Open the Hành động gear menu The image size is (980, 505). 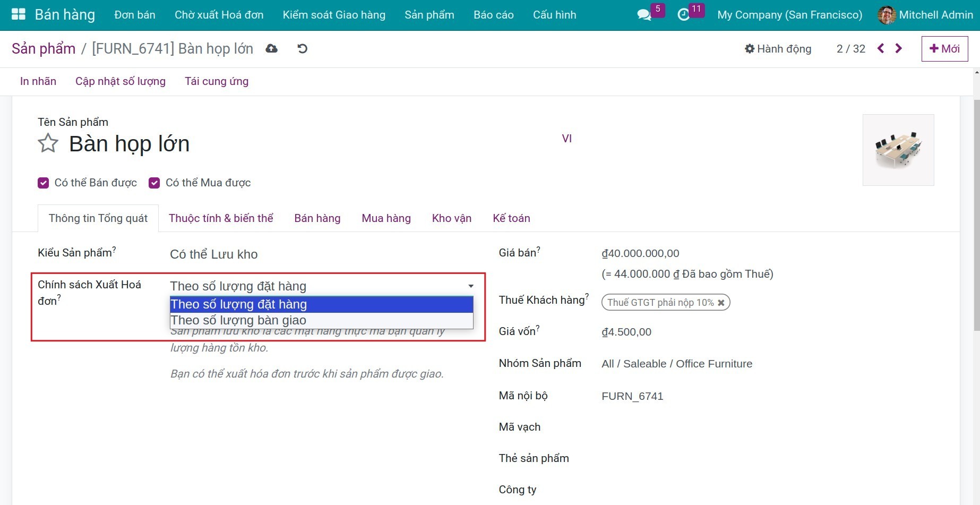pyautogui.click(x=777, y=48)
